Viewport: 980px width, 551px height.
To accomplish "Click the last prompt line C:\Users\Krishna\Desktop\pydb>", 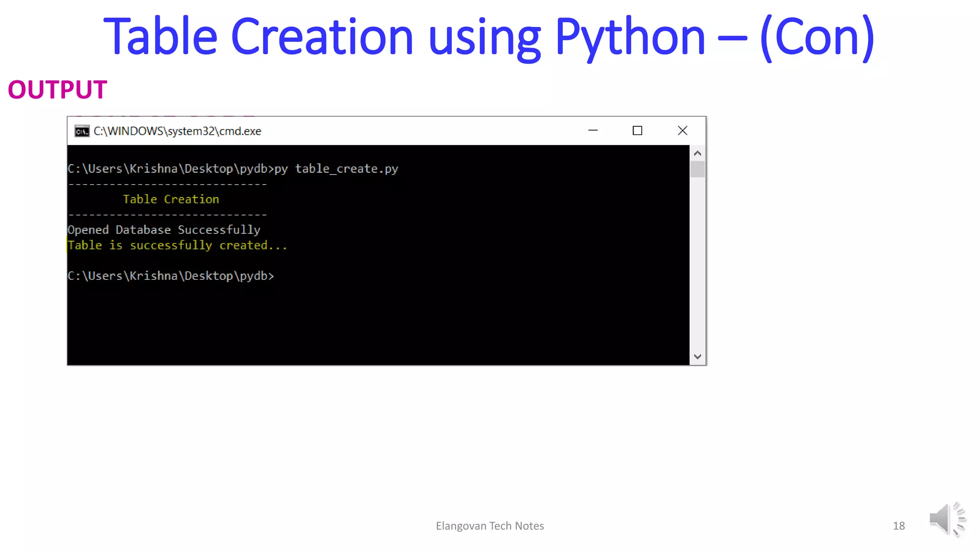I will pos(171,276).
